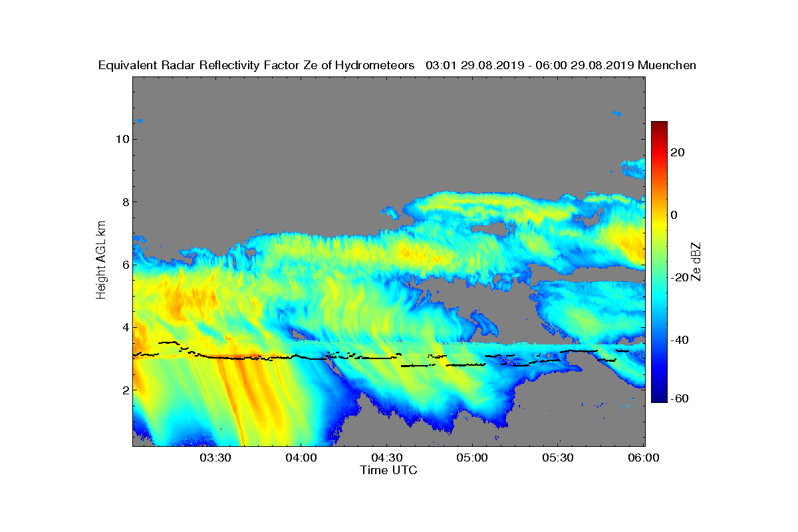This screenshot has width=798, height=532.
Task: Click the height tick label 10
Action: [122, 139]
